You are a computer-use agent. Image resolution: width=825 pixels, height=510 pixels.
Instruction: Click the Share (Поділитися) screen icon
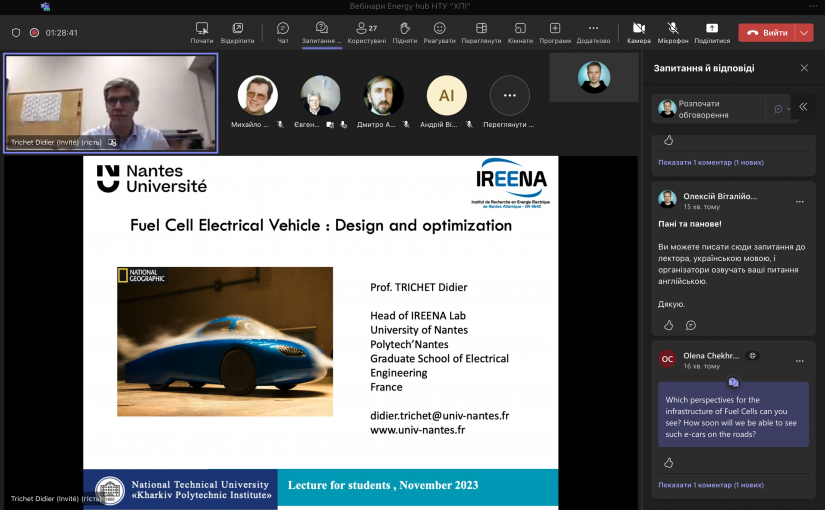point(712,29)
